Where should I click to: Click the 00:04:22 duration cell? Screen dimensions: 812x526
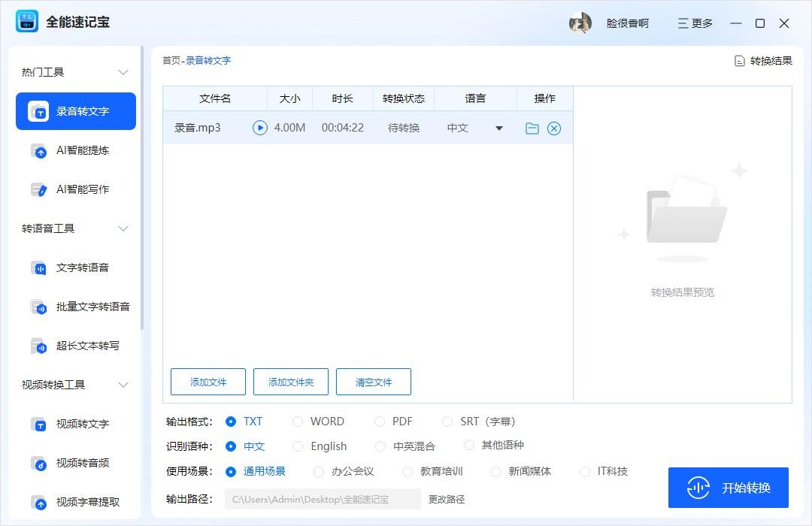342,128
